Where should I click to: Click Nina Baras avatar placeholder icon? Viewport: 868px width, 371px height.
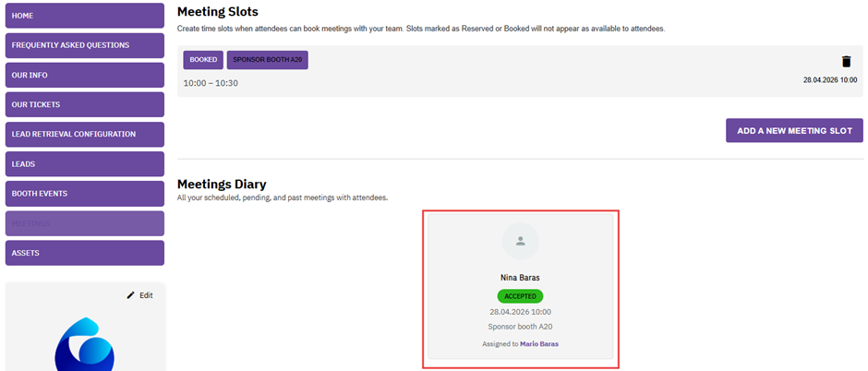point(520,241)
